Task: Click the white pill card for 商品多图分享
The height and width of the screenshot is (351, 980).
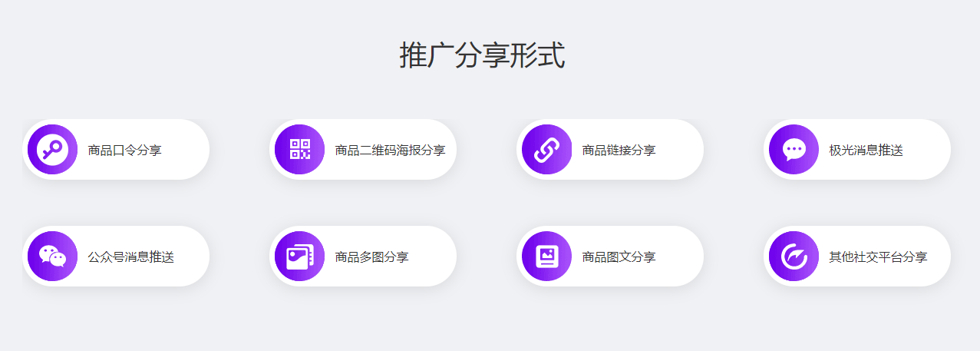Action: 363,256
